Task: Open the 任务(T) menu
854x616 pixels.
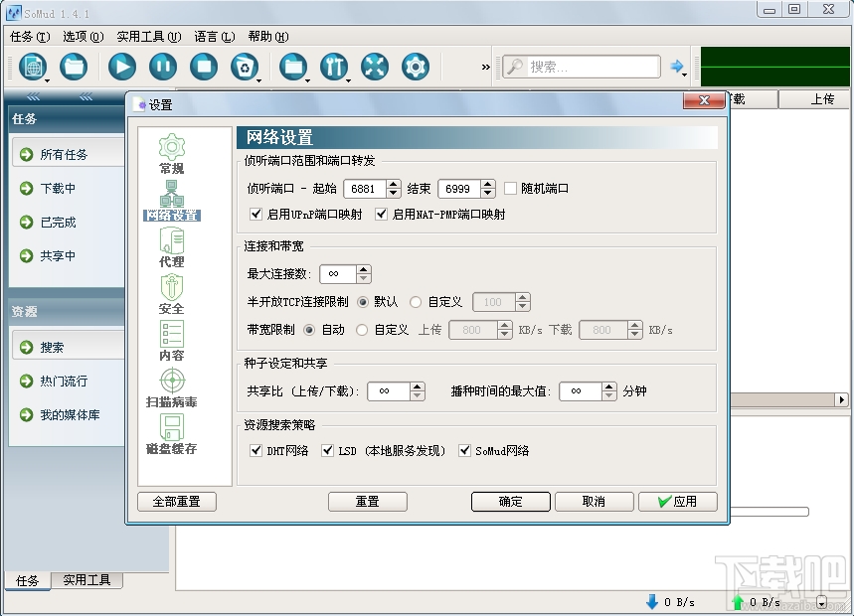Action: pos(30,37)
